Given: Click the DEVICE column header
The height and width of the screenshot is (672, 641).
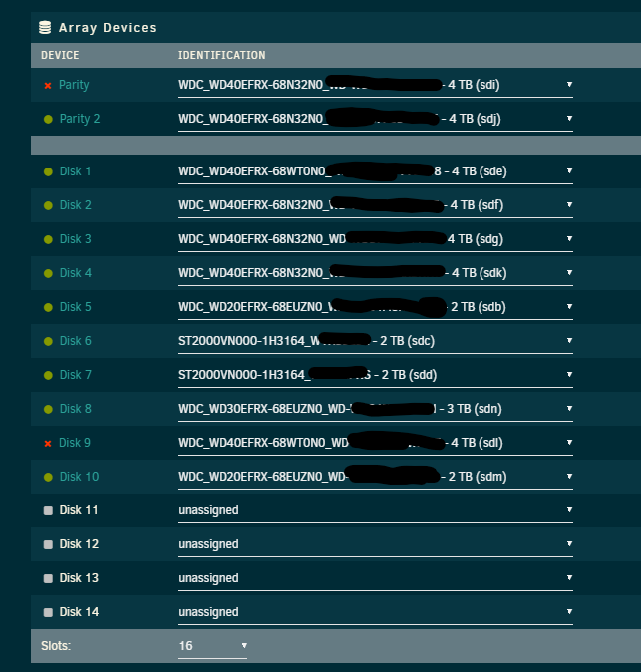Looking at the screenshot, I should click(x=60, y=55).
